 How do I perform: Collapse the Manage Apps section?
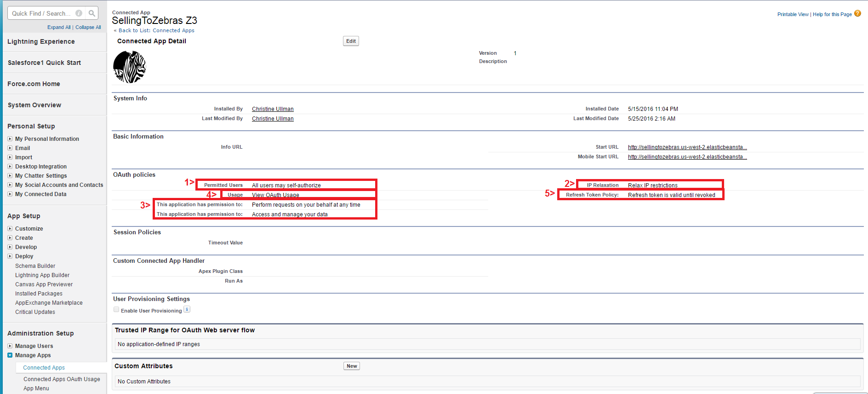[10, 355]
